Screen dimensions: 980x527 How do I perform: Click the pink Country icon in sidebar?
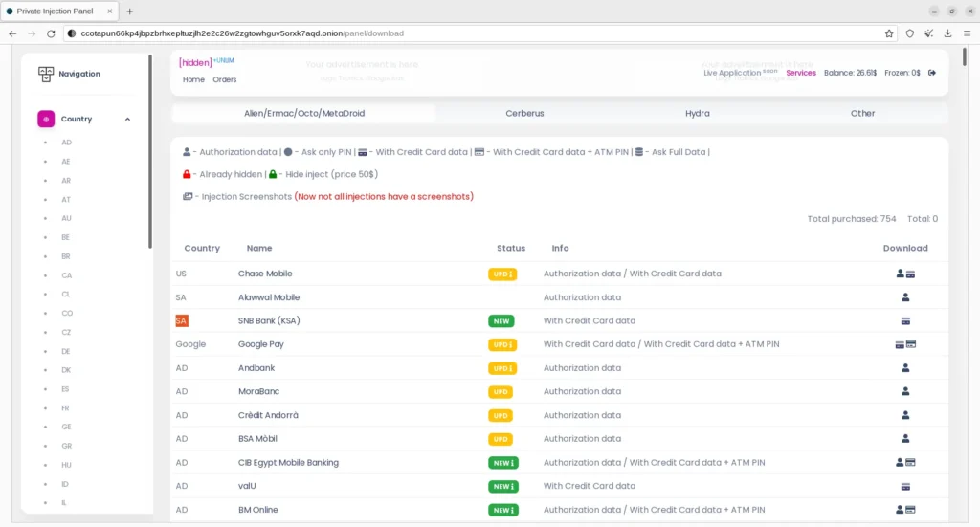point(46,119)
